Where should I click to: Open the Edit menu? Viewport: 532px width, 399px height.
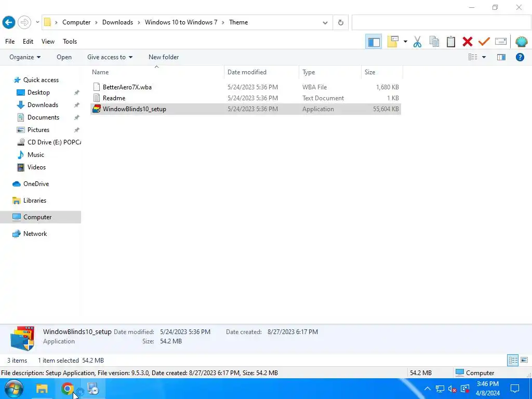point(28,42)
